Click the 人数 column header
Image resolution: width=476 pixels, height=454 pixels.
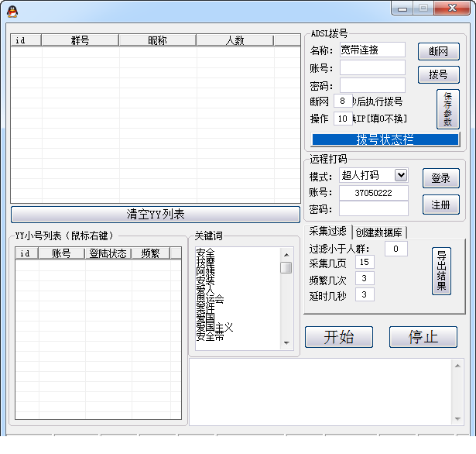coord(235,40)
